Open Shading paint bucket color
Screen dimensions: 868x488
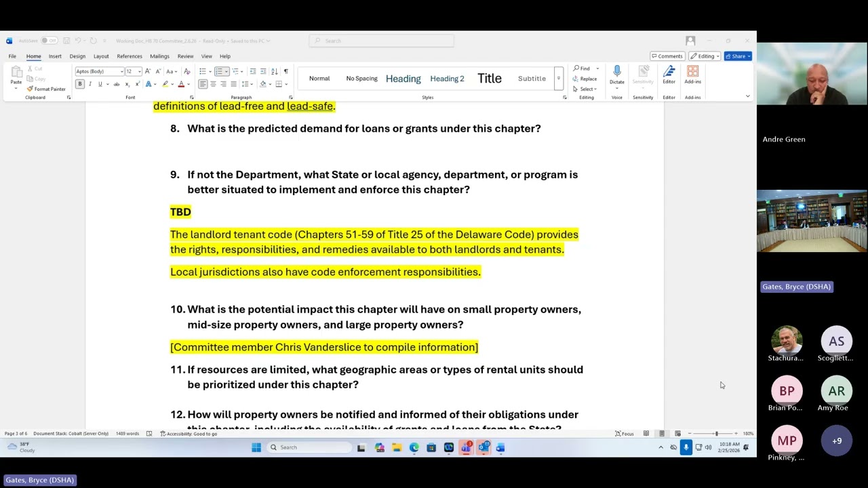[x=263, y=84]
